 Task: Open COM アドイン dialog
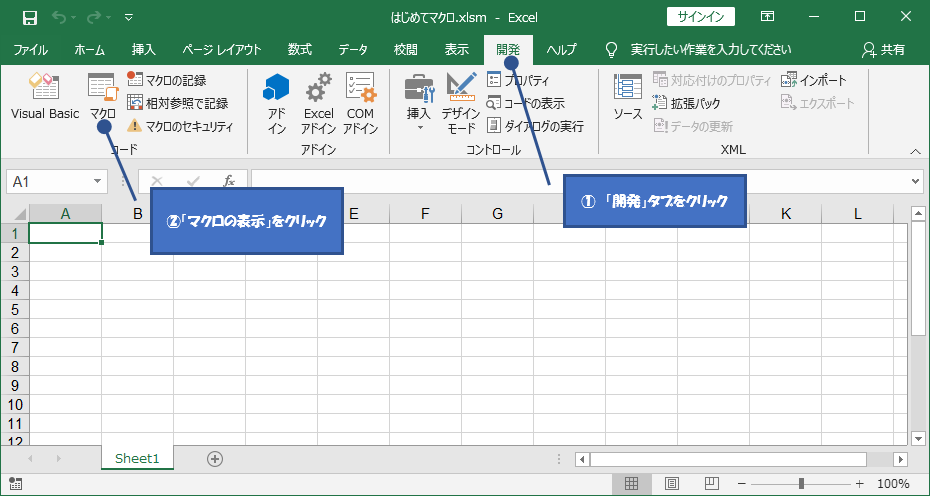coord(360,104)
